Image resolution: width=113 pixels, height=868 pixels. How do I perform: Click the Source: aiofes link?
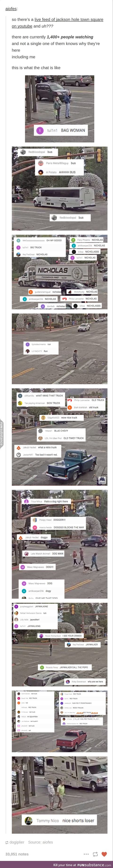pos(40,842)
